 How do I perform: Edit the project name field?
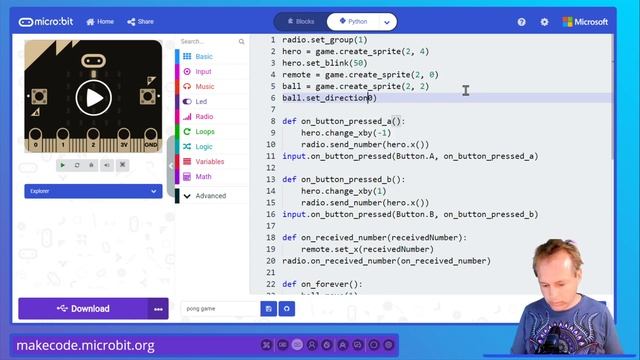(220, 309)
